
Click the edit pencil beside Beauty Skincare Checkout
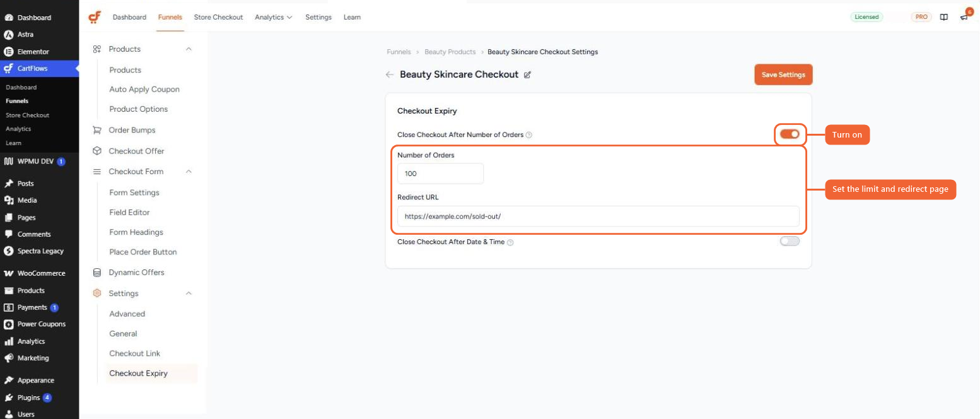(527, 74)
